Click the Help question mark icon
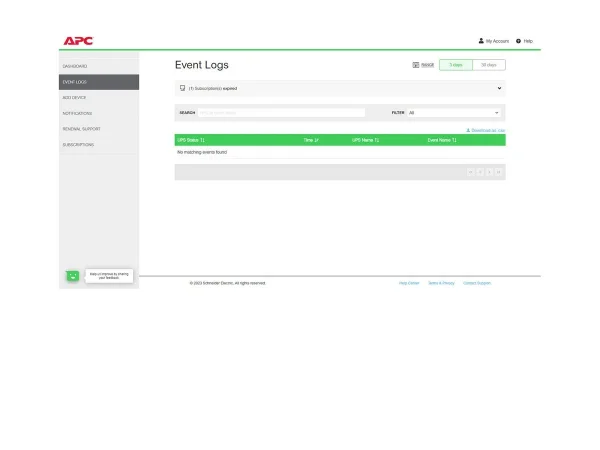 click(518, 41)
